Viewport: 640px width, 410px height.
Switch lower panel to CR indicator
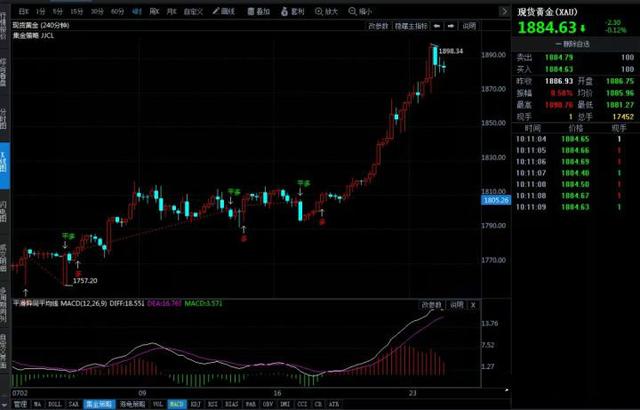(x=318, y=404)
